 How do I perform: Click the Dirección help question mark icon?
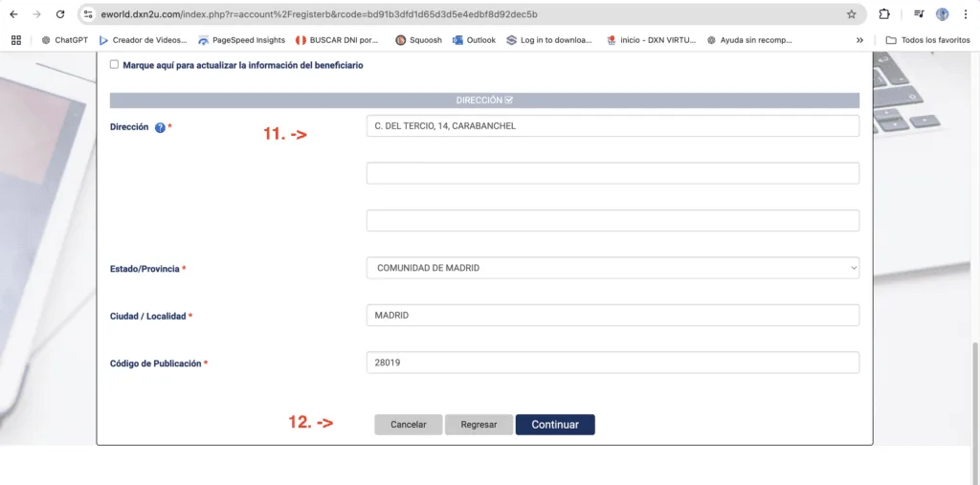coord(160,127)
